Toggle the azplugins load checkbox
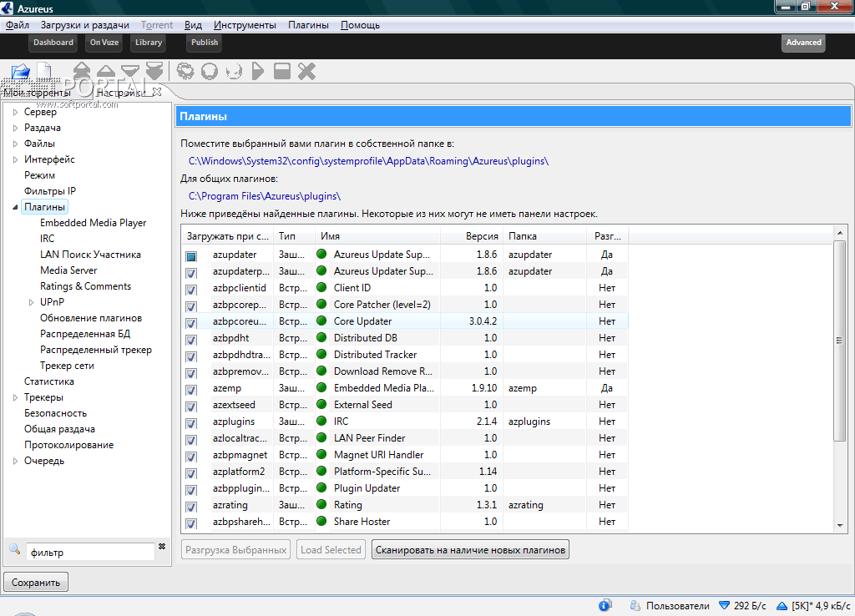 point(191,423)
